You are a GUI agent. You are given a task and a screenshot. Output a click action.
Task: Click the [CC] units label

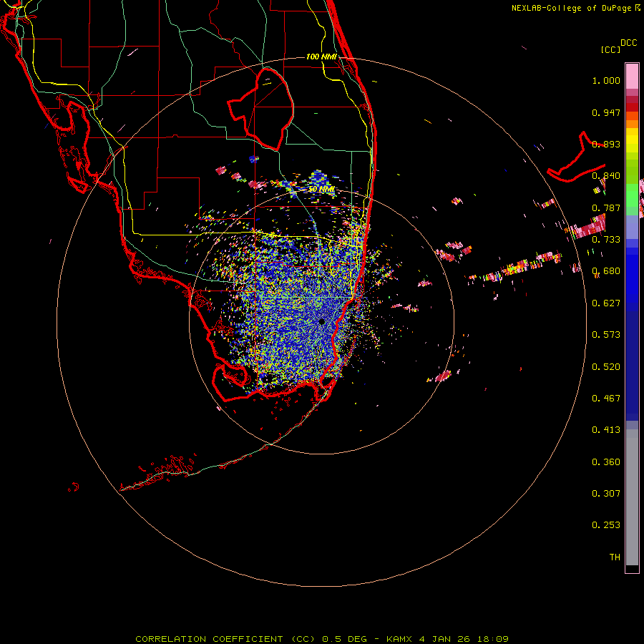[610, 49]
